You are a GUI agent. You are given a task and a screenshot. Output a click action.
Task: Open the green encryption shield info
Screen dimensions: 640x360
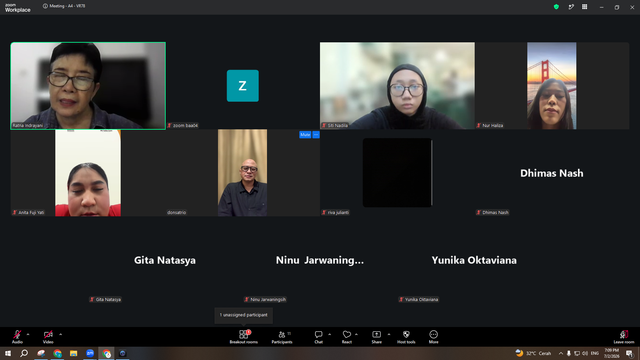tap(556, 7)
